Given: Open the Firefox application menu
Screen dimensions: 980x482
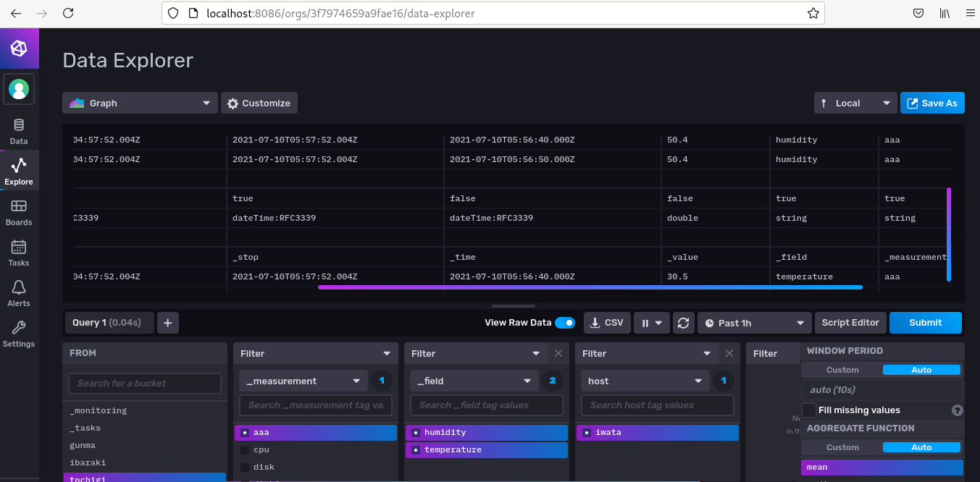Looking at the screenshot, I should point(970,12).
